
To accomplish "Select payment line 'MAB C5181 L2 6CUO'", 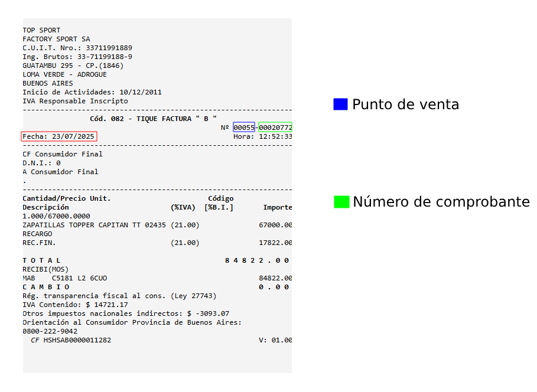I will [65, 278].
